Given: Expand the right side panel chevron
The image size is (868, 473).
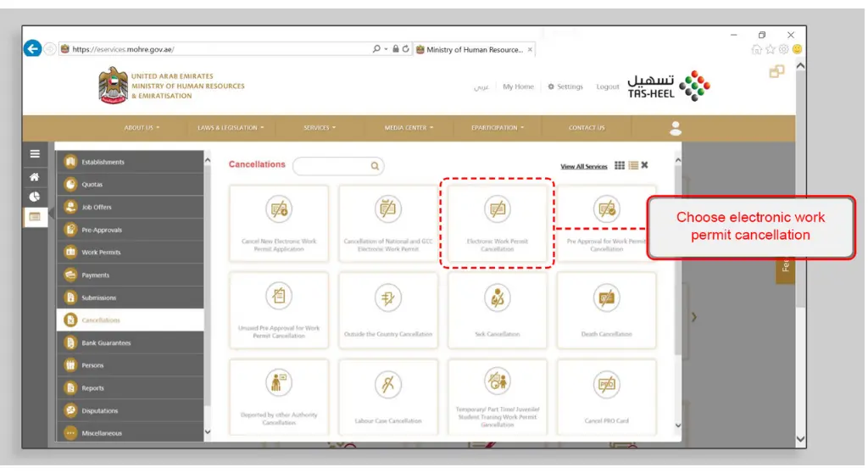Looking at the screenshot, I should (693, 317).
